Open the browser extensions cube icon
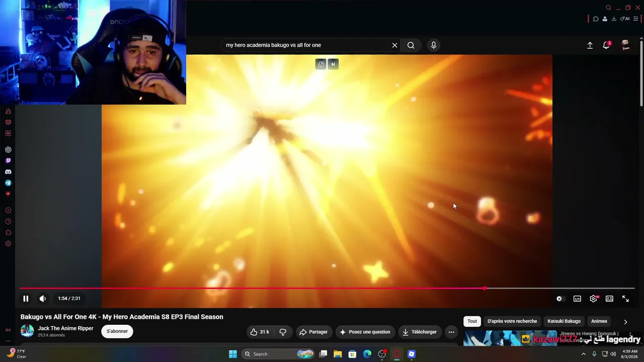Image resolution: width=644 pixels, height=362 pixels. [596, 19]
